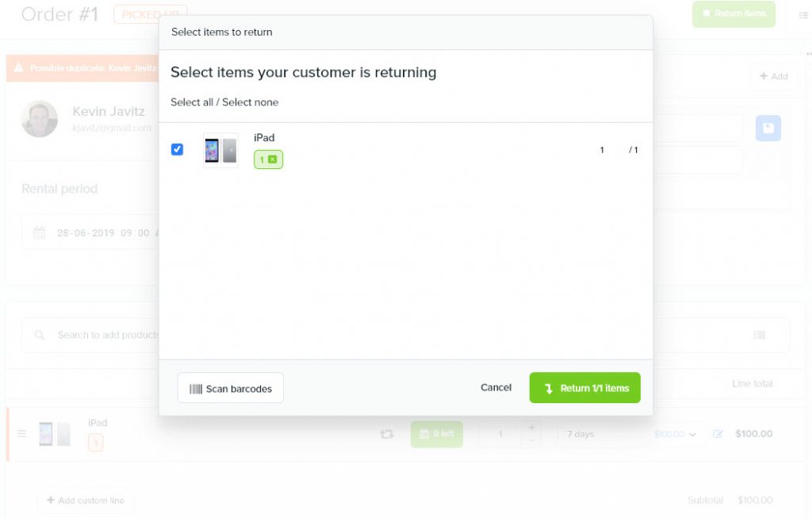
Task: Click the search icon in product search
Action: (x=40, y=335)
